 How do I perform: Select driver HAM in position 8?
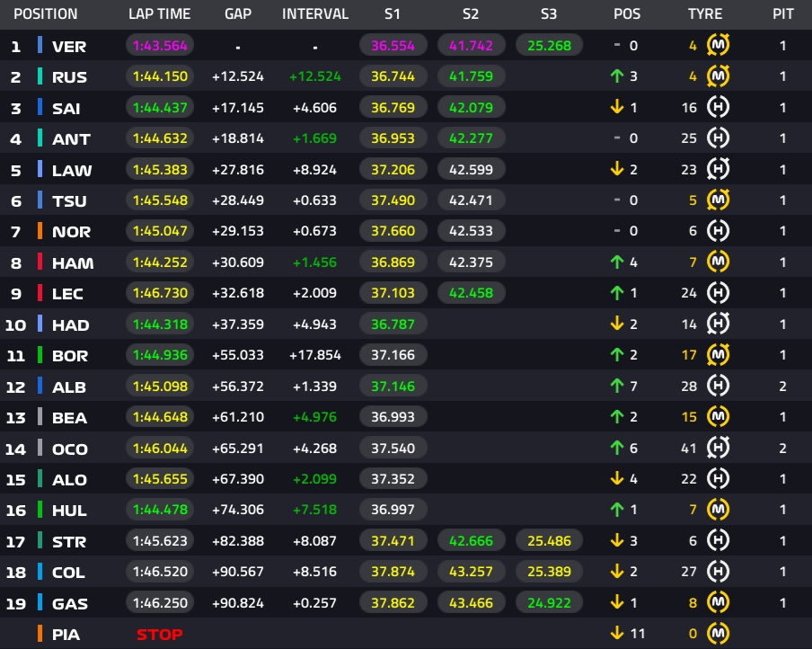coord(73,262)
